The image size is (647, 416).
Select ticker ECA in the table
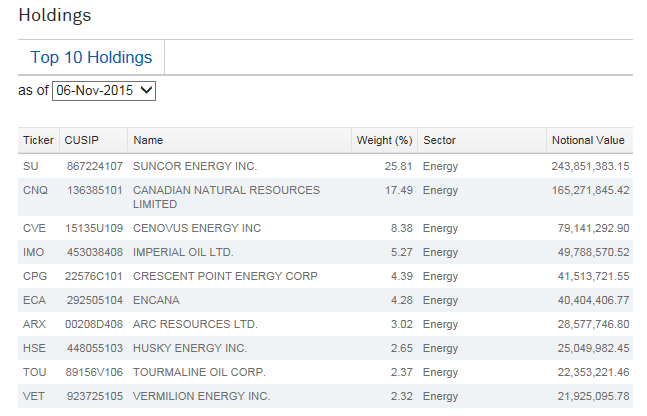tap(34, 300)
